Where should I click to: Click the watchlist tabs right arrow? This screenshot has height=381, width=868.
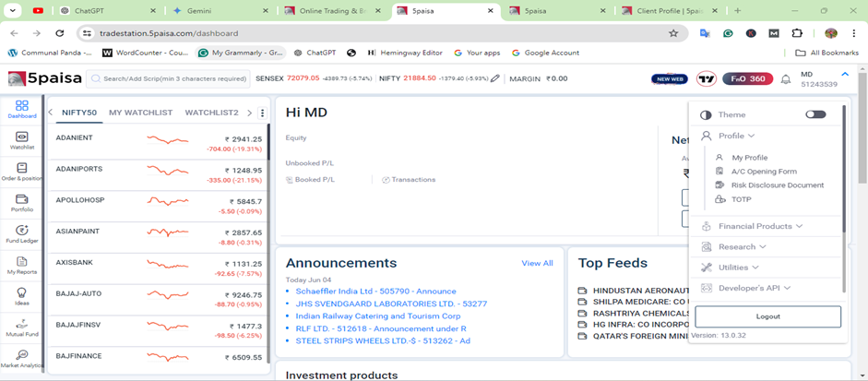coord(249,113)
